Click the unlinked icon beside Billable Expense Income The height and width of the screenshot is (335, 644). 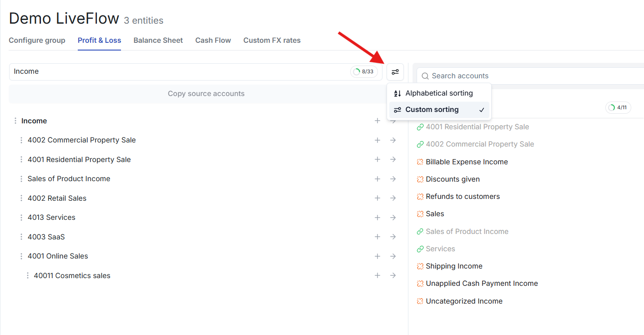click(420, 162)
